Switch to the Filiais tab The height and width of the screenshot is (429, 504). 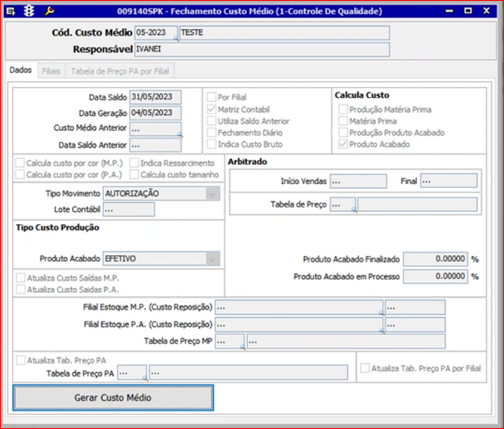point(51,71)
